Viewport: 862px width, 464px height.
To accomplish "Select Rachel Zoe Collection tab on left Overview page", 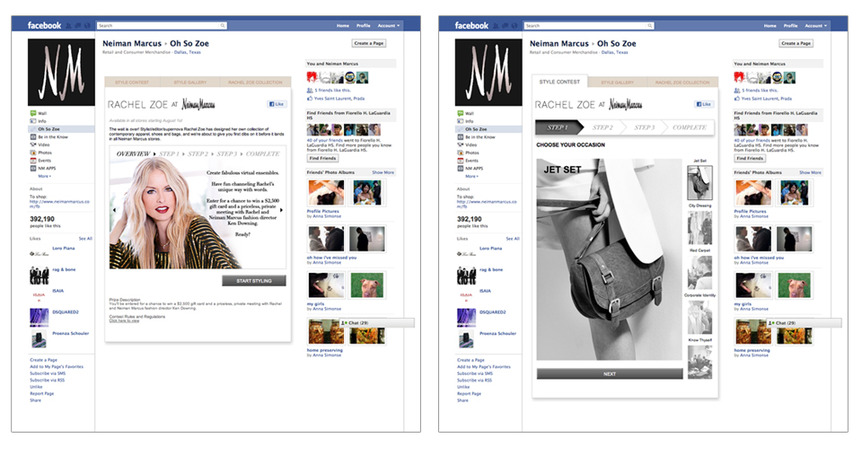I will click(x=255, y=82).
